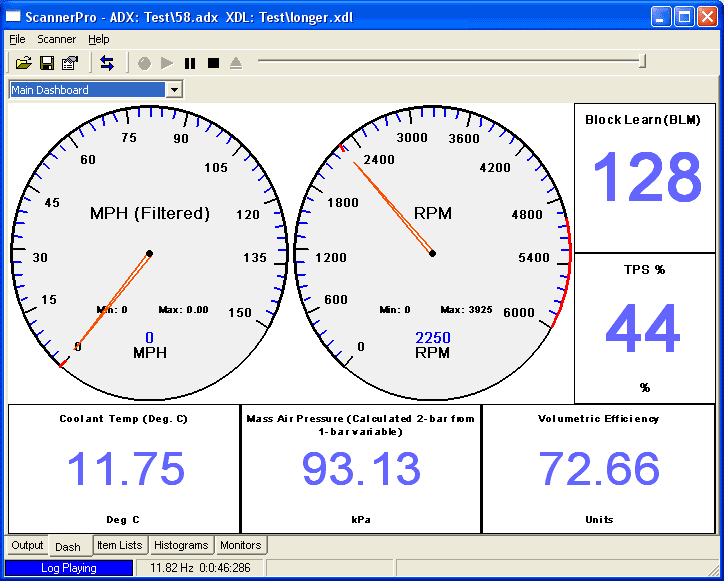Click the playback position slider thumb
The width and height of the screenshot is (724, 581).
coord(642,62)
